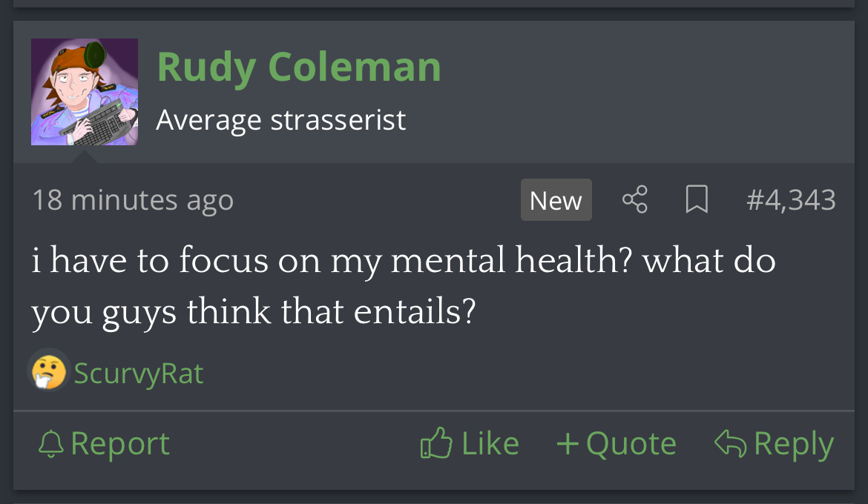Image resolution: width=868 pixels, height=504 pixels.
Task: Click the reply arrow icon
Action: [x=729, y=443]
